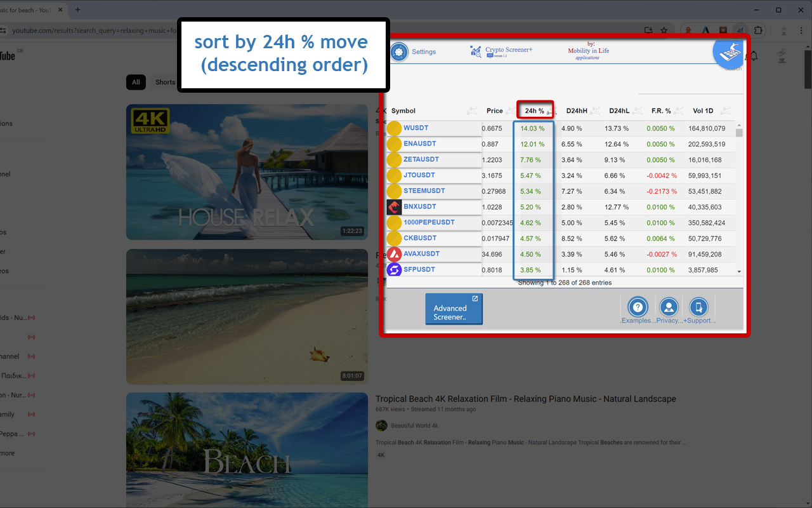Click the BNXUSDT coin icon
Screen dimensions: 812x508
pos(394,207)
